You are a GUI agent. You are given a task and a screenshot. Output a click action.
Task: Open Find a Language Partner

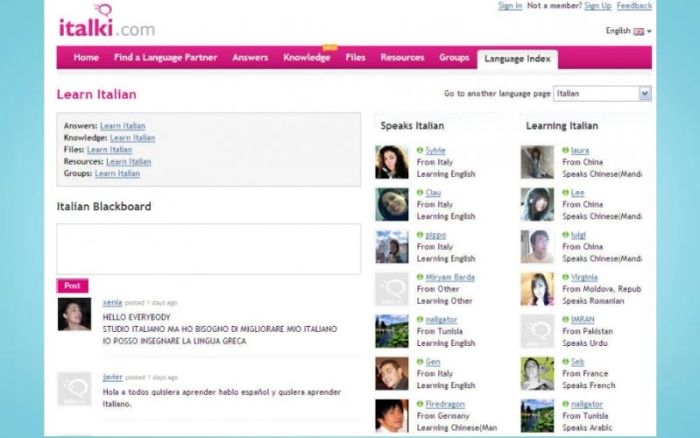click(x=165, y=57)
